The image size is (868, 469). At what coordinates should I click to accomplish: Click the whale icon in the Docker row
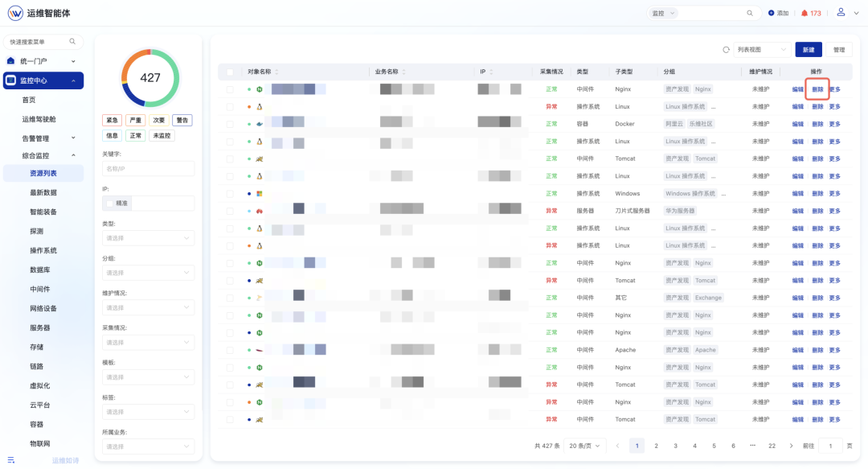(259, 124)
